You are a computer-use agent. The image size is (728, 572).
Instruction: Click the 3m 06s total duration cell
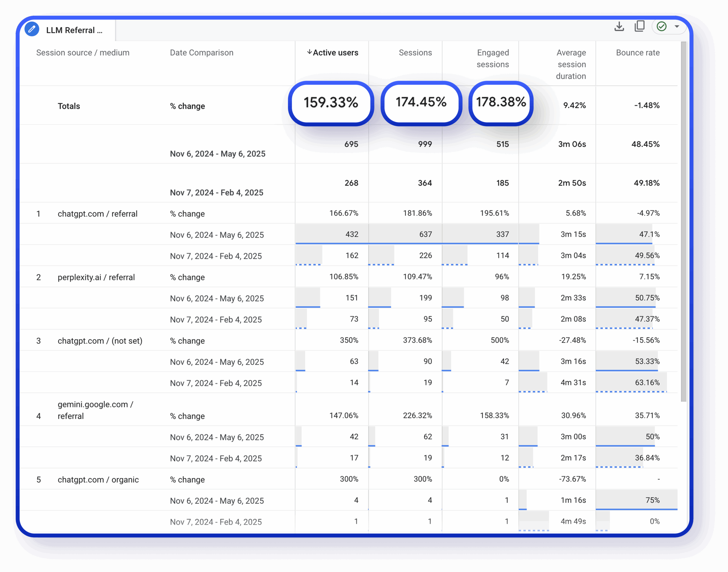click(572, 144)
